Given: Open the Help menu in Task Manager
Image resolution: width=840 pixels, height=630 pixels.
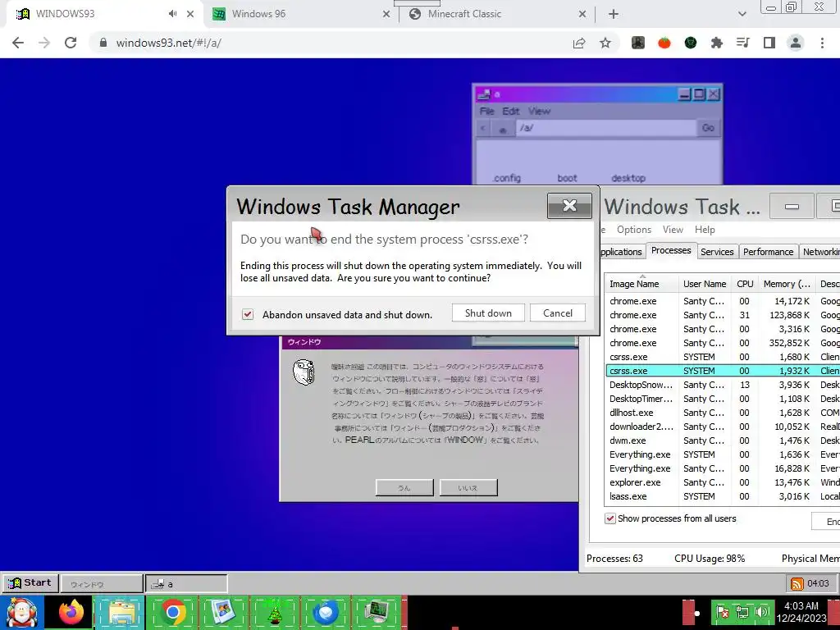Looking at the screenshot, I should pos(705,230).
